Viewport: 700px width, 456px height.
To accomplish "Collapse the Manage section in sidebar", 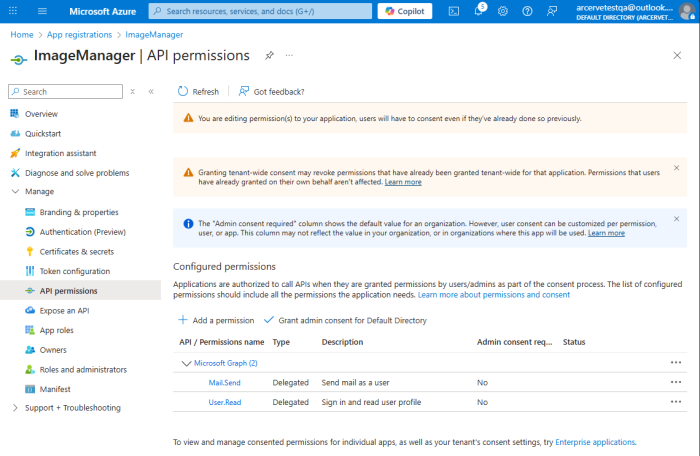I will [x=15, y=191].
